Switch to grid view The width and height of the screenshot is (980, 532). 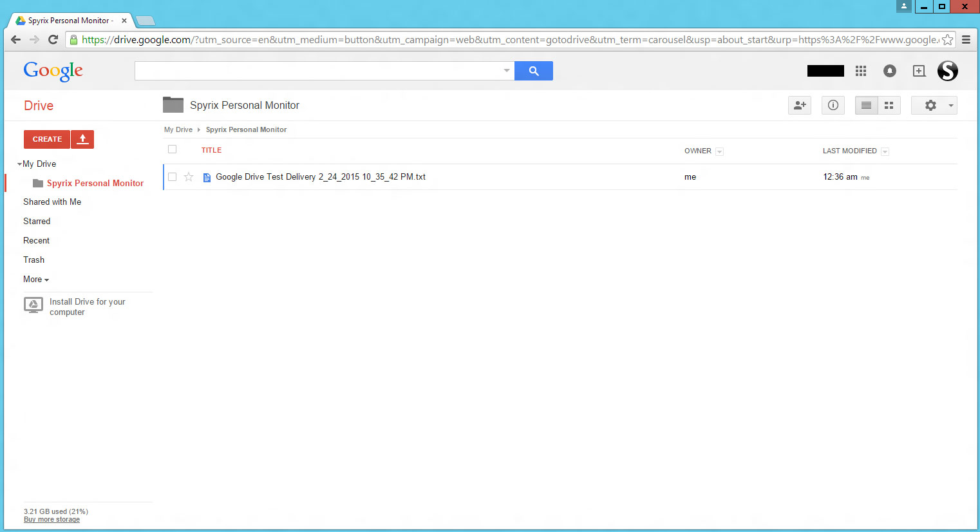click(889, 106)
